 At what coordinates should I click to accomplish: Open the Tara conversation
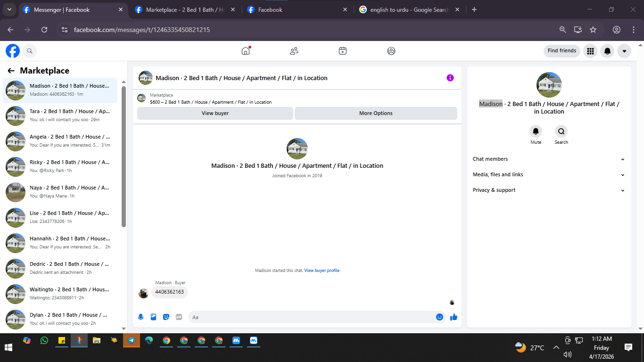click(x=60, y=115)
